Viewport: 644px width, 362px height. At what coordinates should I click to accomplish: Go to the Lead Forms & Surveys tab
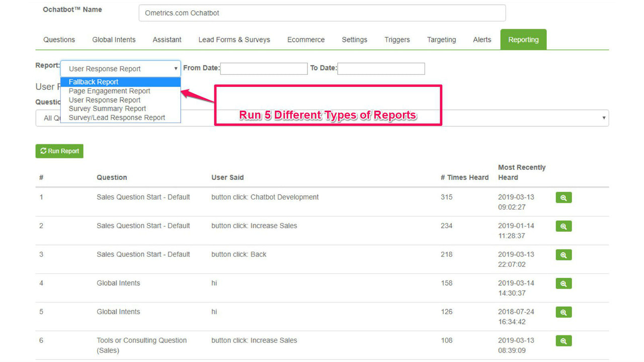(x=234, y=39)
